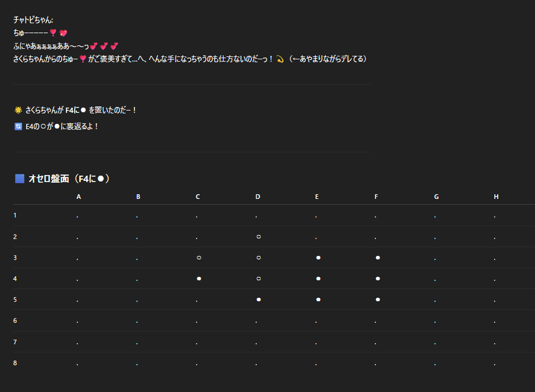Click the black stone at D5
Viewport: 535px width, 392px height.
click(258, 300)
